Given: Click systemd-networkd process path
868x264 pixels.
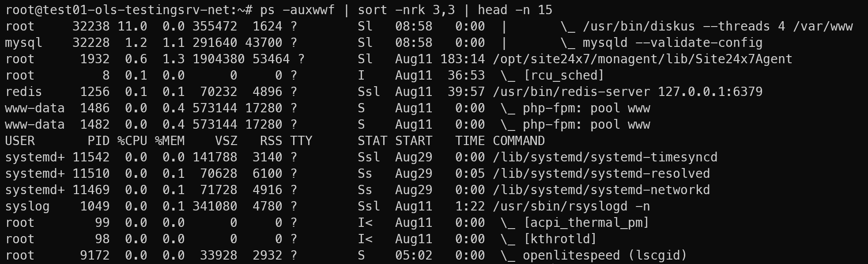Looking at the screenshot, I should tap(601, 190).
